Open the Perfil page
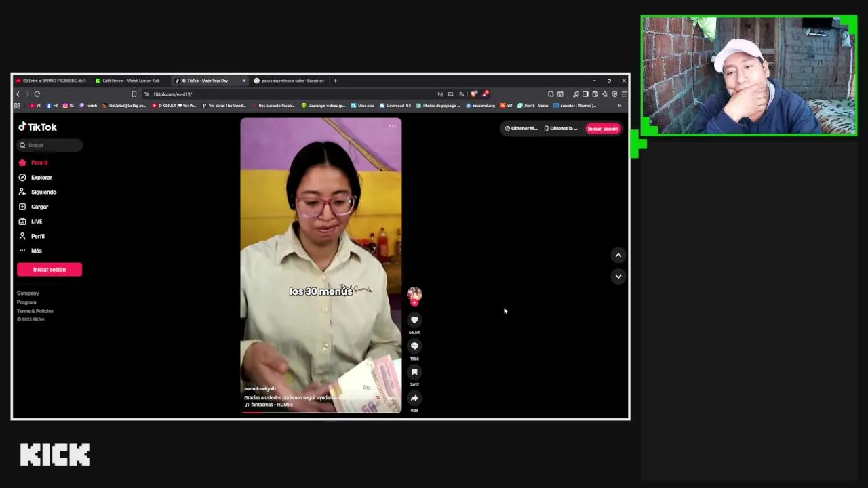 (x=31, y=236)
